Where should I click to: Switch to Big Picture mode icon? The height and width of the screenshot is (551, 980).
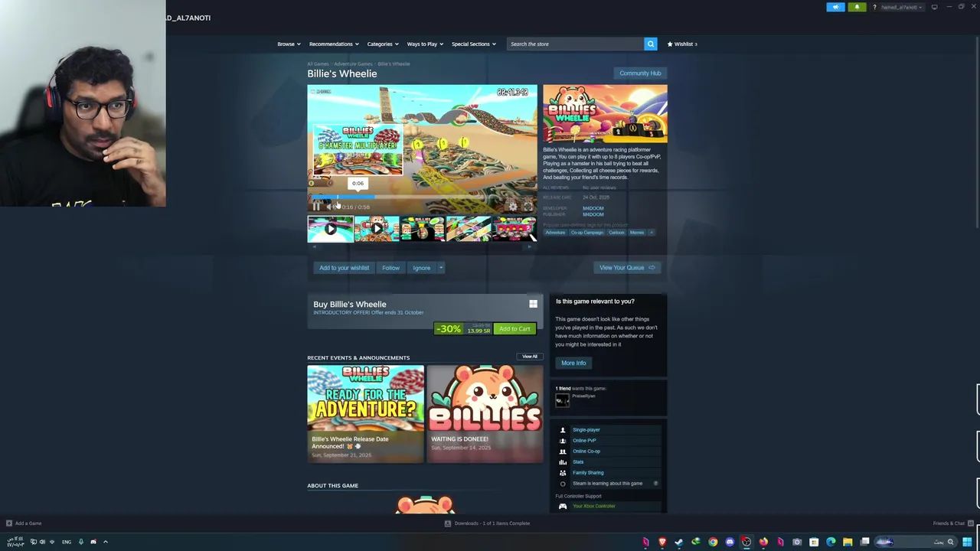coord(934,7)
